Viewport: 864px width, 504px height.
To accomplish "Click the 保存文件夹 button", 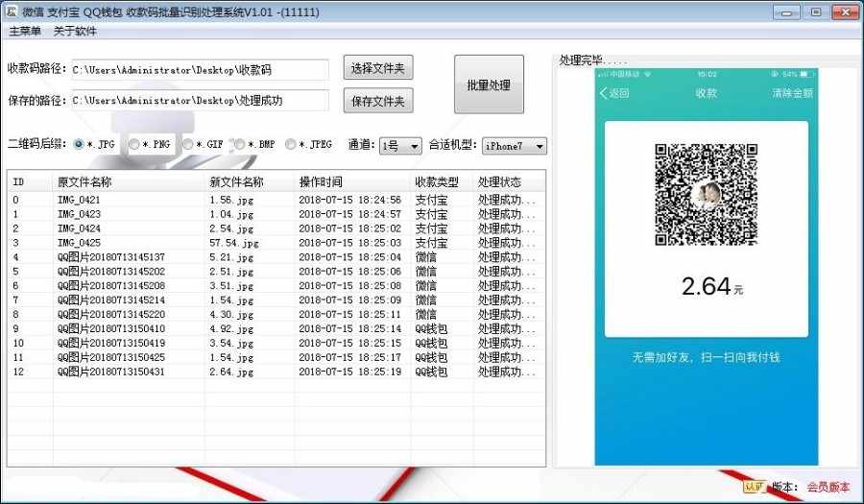I will [378, 101].
